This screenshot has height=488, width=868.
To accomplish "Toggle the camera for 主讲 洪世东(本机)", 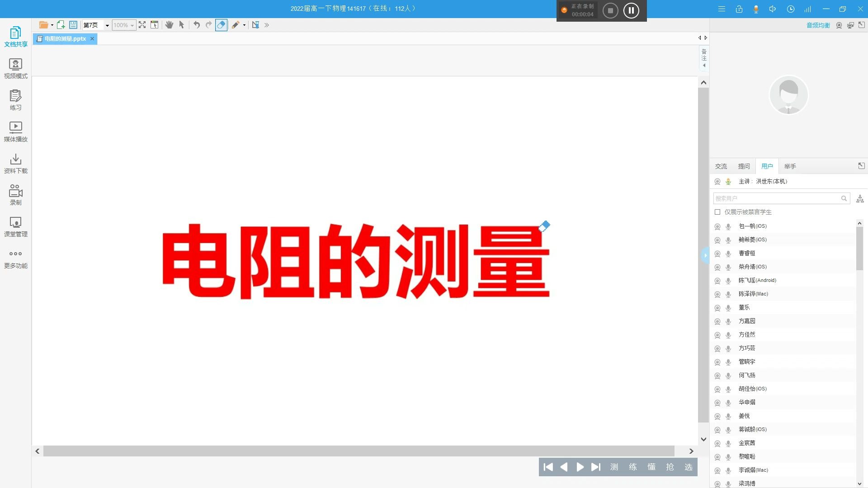I will click(x=717, y=181).
